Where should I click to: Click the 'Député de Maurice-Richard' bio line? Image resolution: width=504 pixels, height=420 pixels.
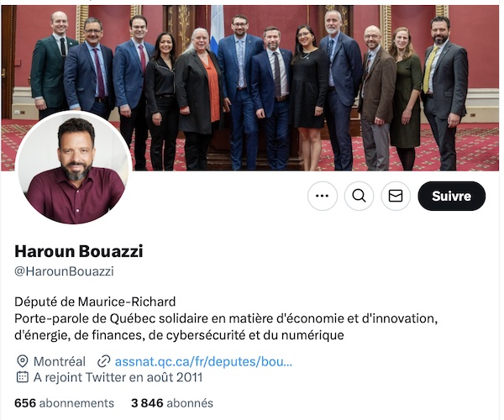coord(95,302)
